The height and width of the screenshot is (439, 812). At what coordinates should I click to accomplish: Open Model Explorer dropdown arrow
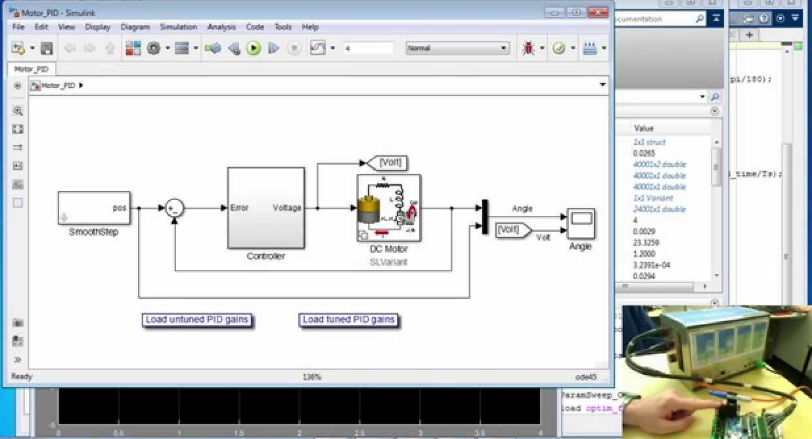(x=196, y=48)
